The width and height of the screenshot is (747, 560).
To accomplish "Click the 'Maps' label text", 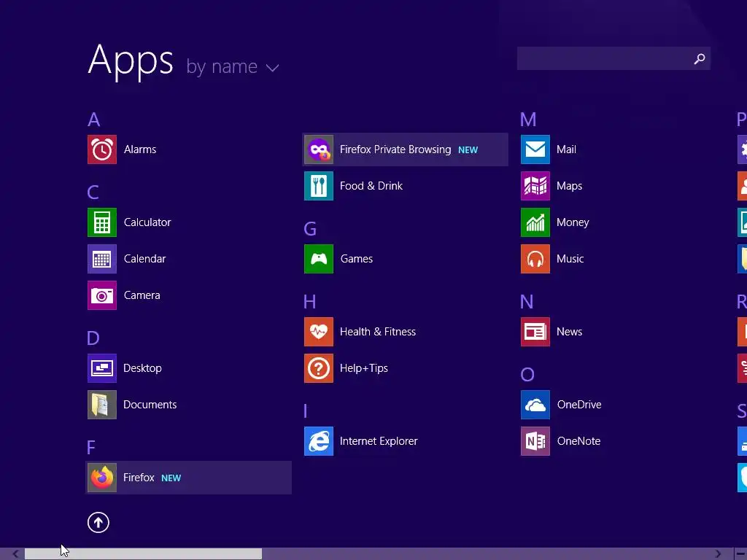I will coord(569,186).
